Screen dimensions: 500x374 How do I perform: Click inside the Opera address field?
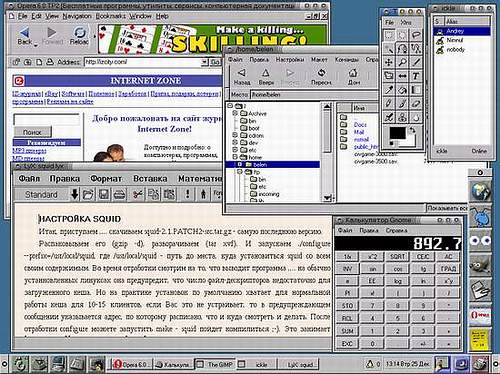[x=142, y=62]
